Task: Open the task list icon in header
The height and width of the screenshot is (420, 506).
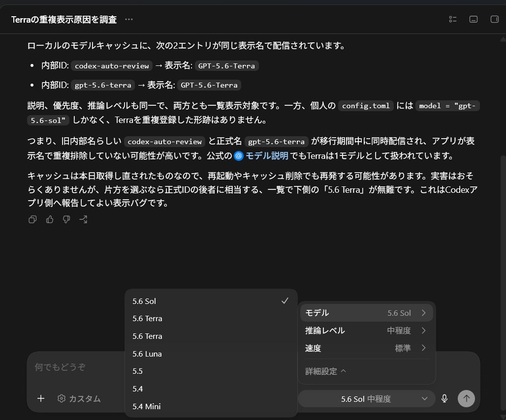Action: [x=453, y=19]
